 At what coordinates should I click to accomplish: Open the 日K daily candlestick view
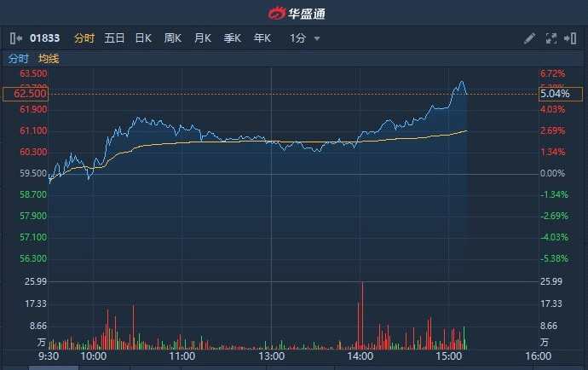click(x=143, y=38)
